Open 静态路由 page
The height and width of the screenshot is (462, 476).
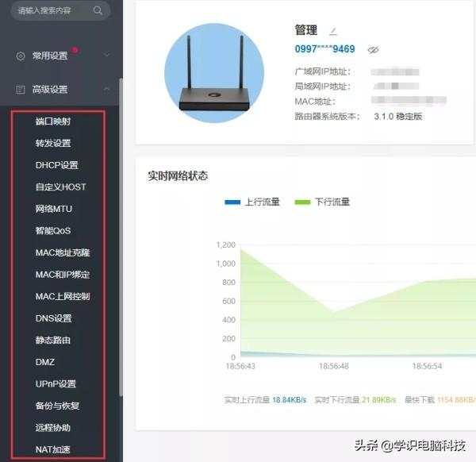[53, 341]
